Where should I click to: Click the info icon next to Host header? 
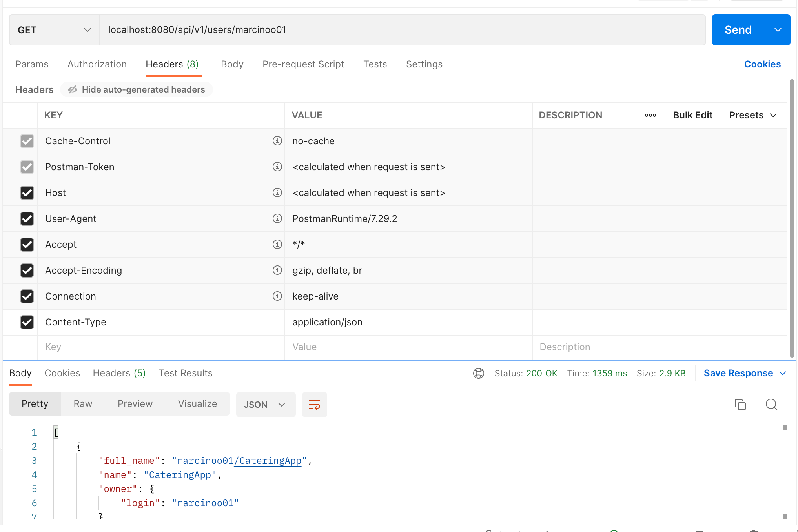coord(277,192)
